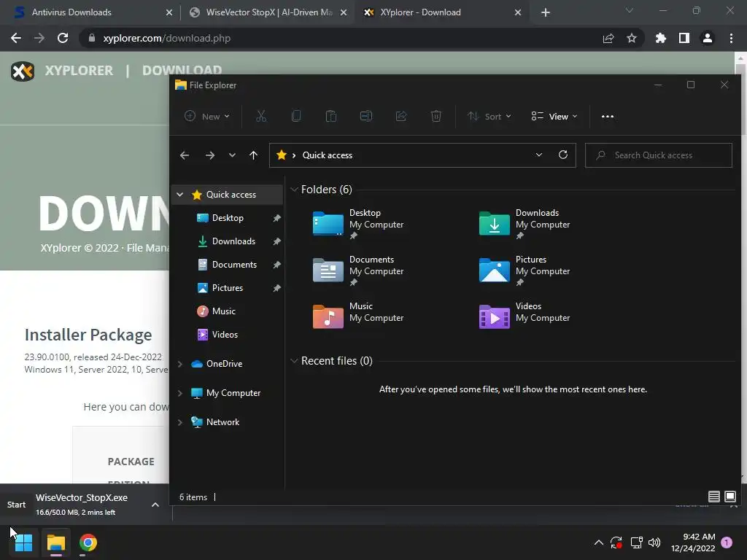This screenshot has width=747, height=560.
Task: Select Music in sidebar navigation
Action: [x=223, y=311]
